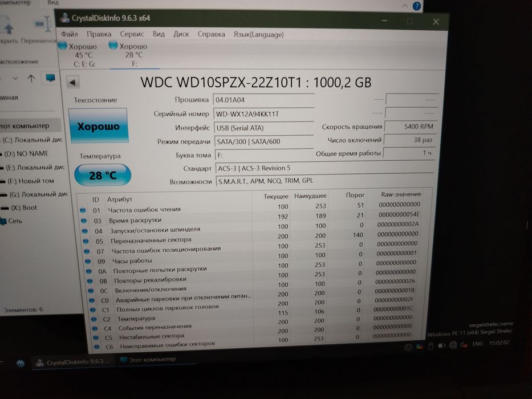Click the total working time 1 ч
Image resolution: width=532 pixels, height=399 pixels.
(x=408, y=153)
